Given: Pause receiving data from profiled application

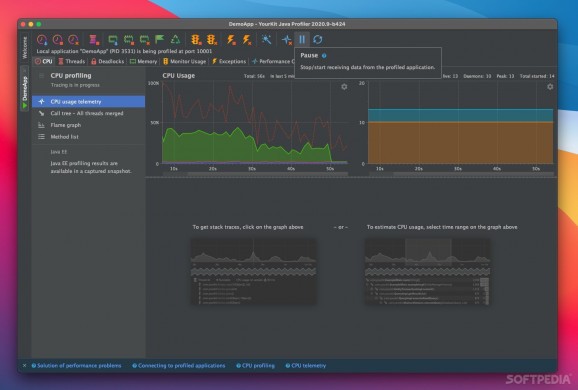Looking at the screenshot, I should coord(302,39).
